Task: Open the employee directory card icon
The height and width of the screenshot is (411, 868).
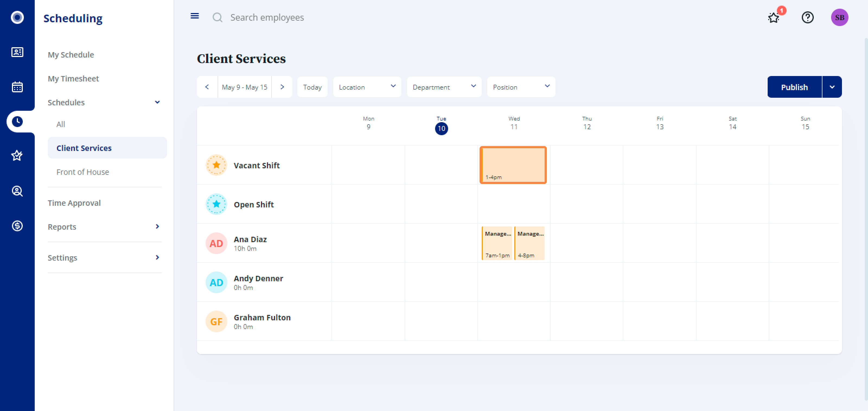Action: [17, 52]
